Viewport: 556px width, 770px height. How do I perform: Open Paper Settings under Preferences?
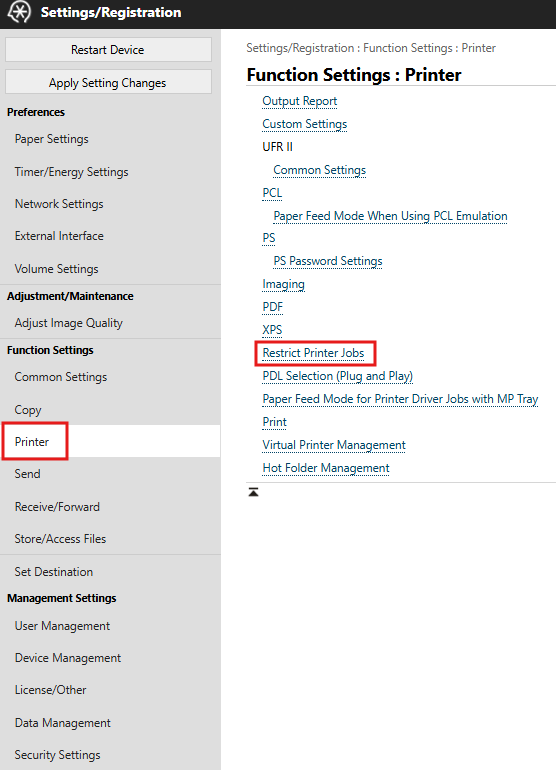pos(52,139)
